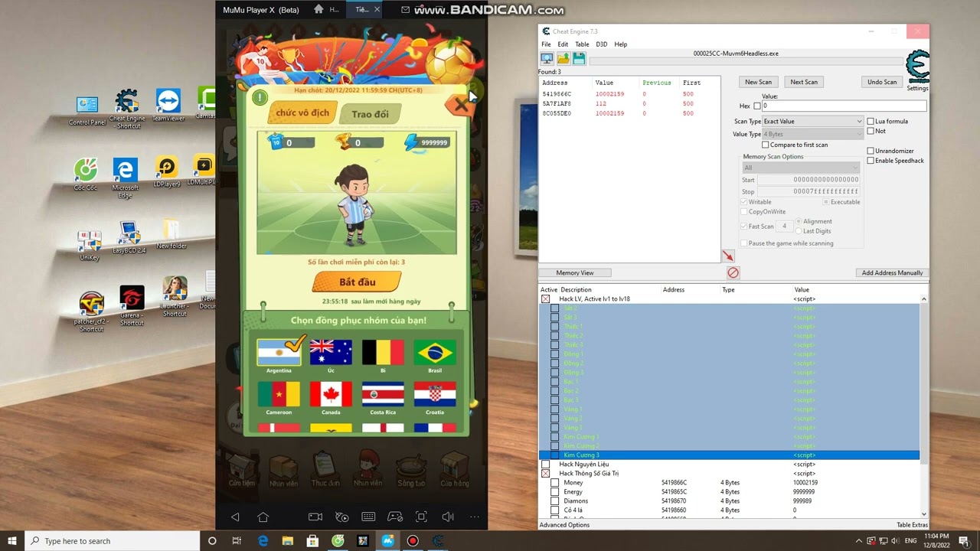Switch to the Trao đổi tab
Image resolution: width=980 pixels, height=551 pixels.
point(371,114)
